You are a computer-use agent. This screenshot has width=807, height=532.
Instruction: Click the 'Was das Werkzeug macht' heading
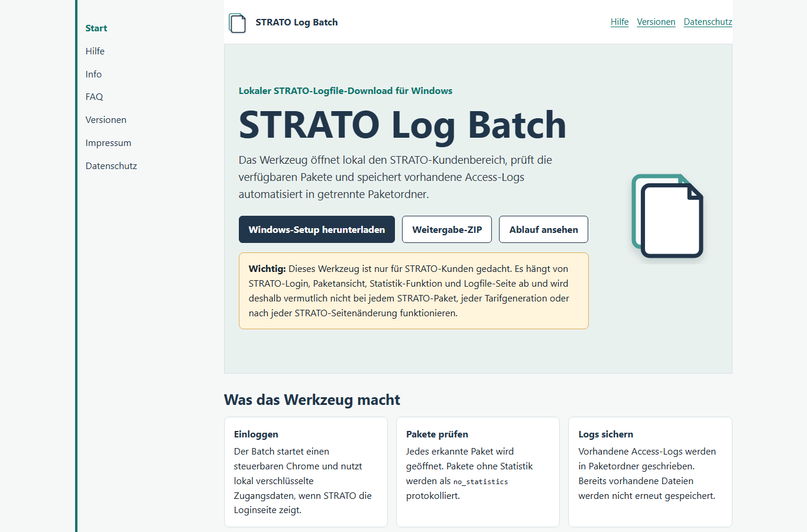tap(312, 400)
